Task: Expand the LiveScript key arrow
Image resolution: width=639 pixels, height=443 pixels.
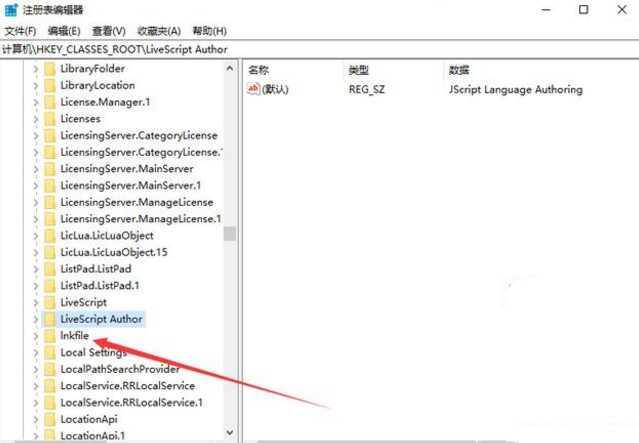Action: 36,302
